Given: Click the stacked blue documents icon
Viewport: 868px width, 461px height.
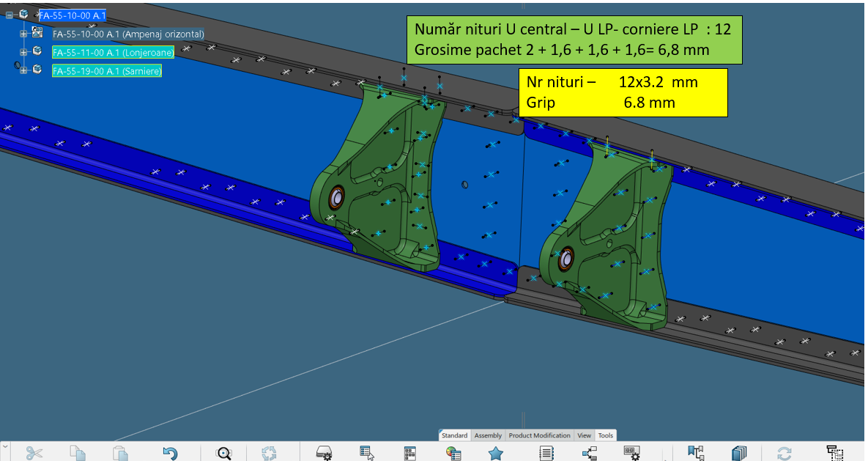Looking at the screenshot, I should pyautogui.click(x=740, y=453).
